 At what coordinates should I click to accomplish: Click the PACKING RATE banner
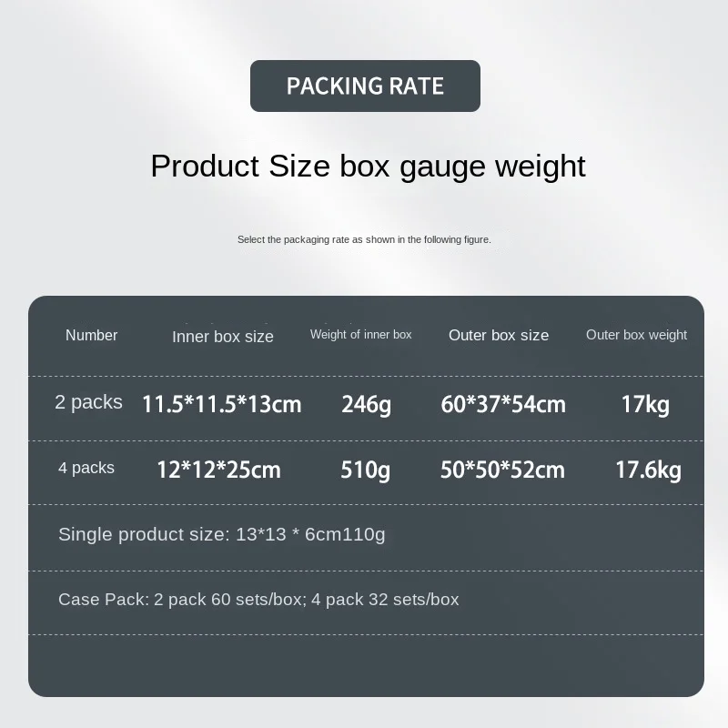(x=365, y=86)
